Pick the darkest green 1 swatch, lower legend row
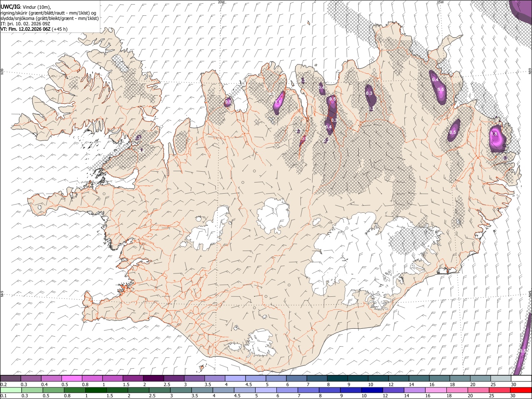The height and width of the screenshot is (399, 532). tap(96, 390)
